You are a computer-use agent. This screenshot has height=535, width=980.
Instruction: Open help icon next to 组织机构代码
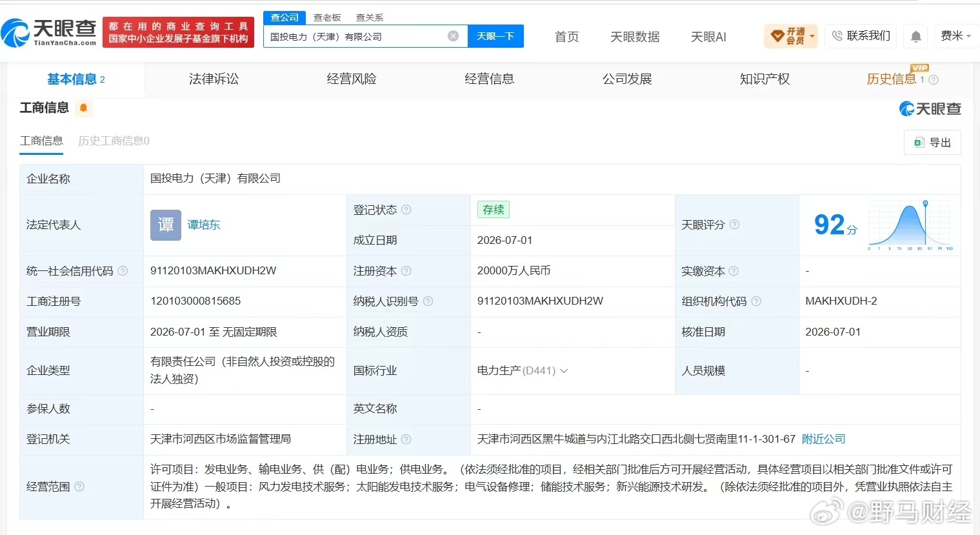(756, 301)
